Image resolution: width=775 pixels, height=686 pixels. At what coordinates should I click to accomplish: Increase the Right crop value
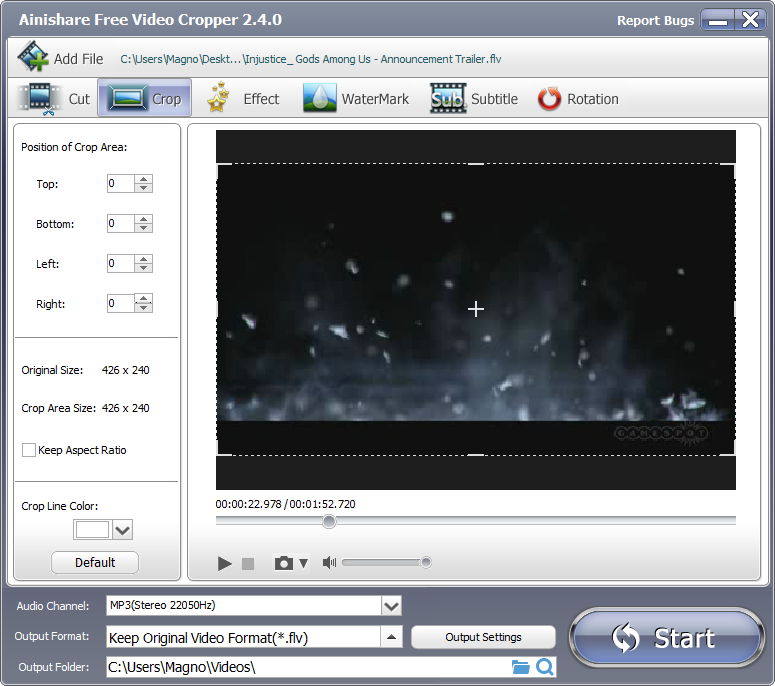143,299
